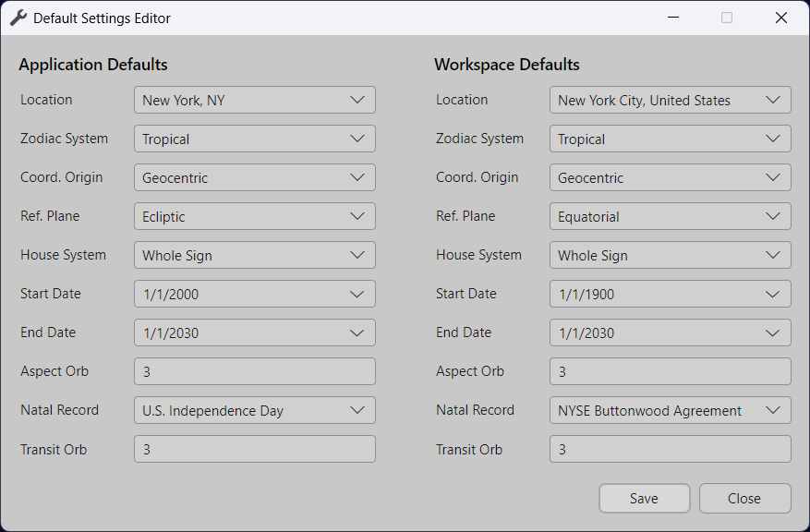Open U.S. Independence Day Natal Record dropdown
Image resolution: width=810 pixels, height=532 pixels.
point(254,410)
